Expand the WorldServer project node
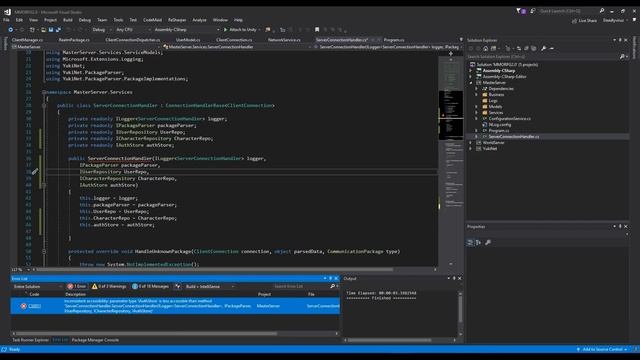 [471, 142]
